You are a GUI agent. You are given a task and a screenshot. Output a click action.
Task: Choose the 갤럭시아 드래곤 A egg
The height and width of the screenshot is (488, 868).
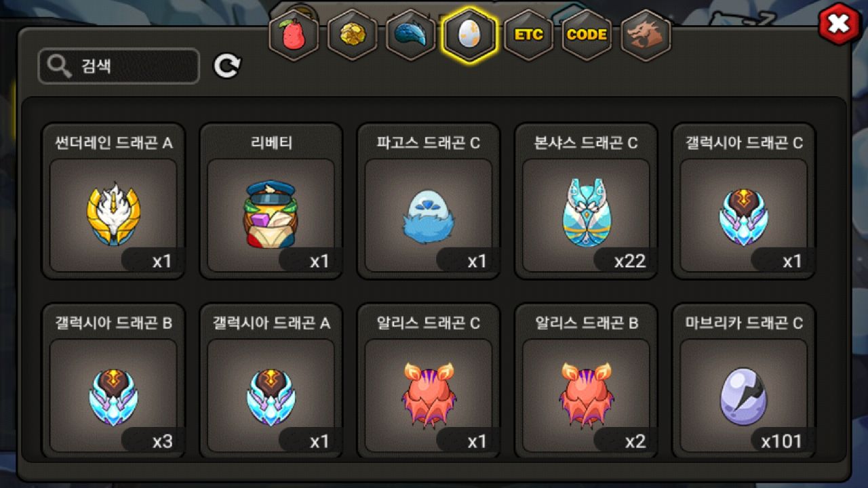(x=271, y=381)
